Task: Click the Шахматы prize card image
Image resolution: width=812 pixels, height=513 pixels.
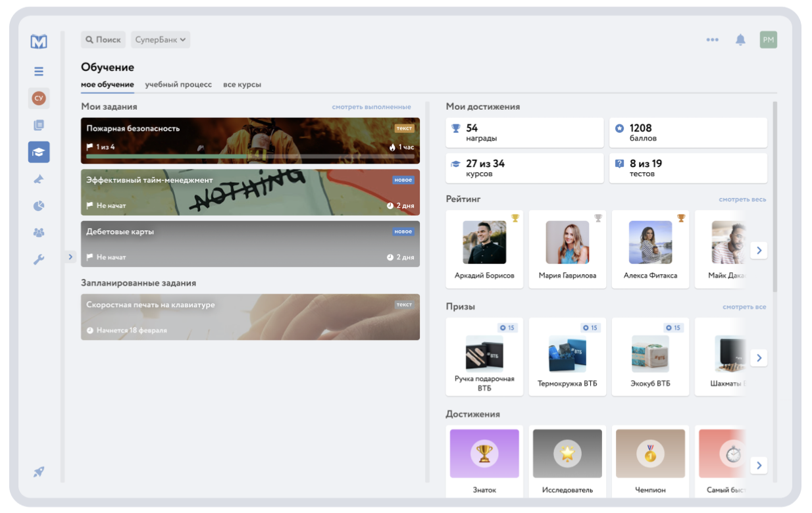Action: (x=730, y=354)
